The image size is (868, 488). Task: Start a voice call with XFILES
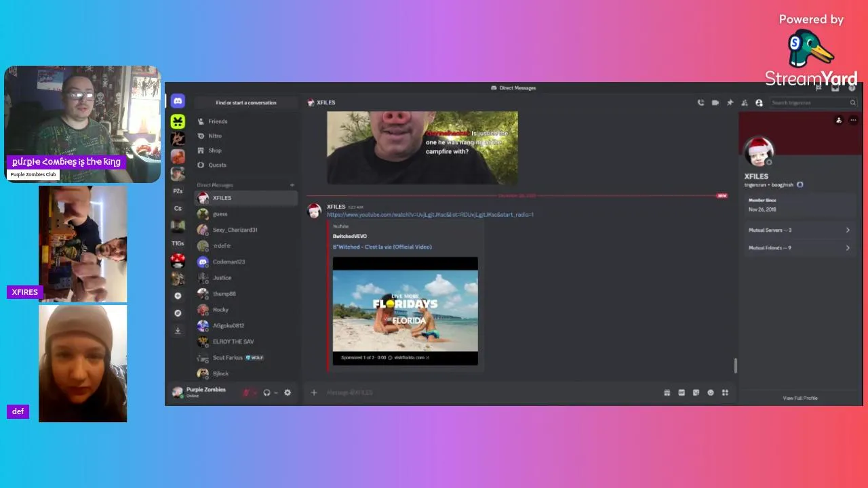pyautogui.click(x=701, y=103)
